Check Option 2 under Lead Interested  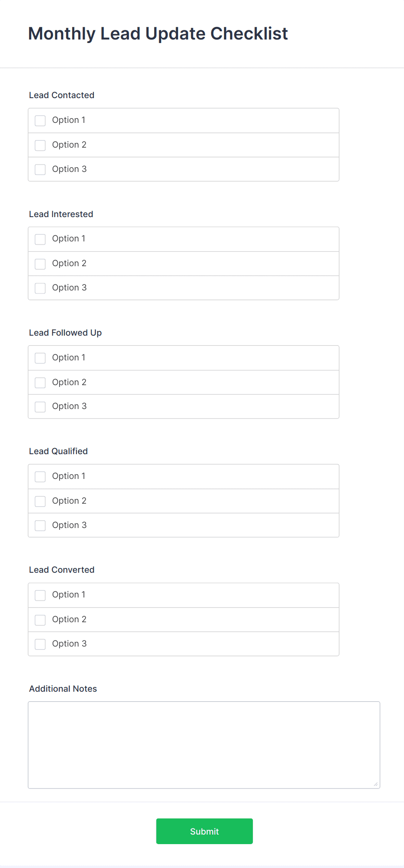click(x=40, y=264)
